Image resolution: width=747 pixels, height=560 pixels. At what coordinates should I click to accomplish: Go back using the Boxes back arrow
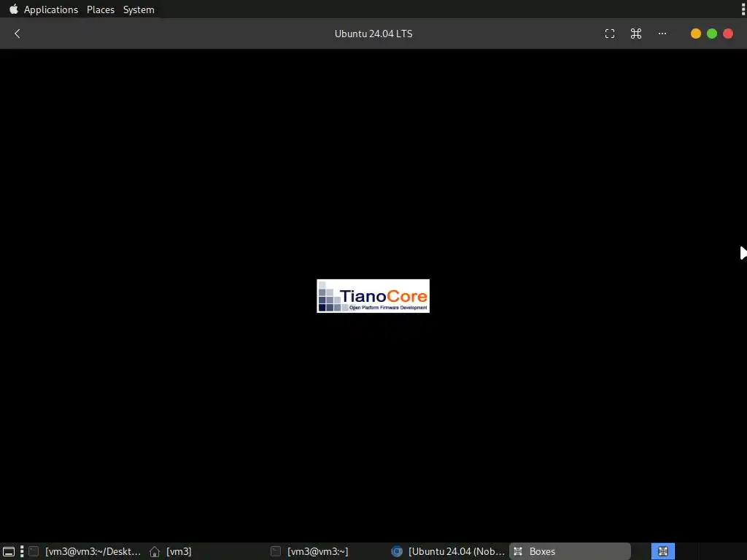pyautogui.click(x=18, y=34)
